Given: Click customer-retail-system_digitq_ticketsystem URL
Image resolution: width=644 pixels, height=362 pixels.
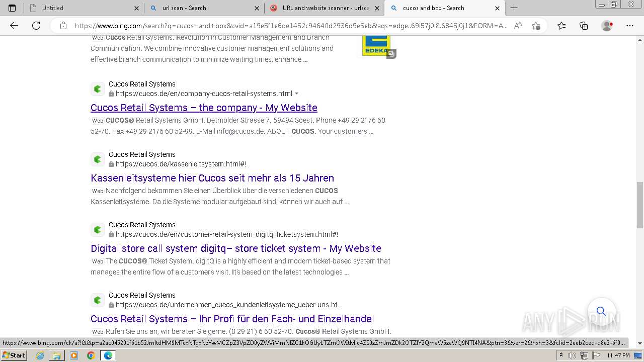Looking at the screenshot, I should click(227, 234).
